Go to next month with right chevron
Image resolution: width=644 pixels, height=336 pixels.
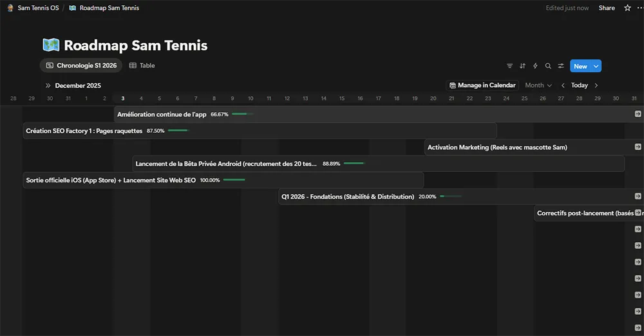click(x=596, y=85)
